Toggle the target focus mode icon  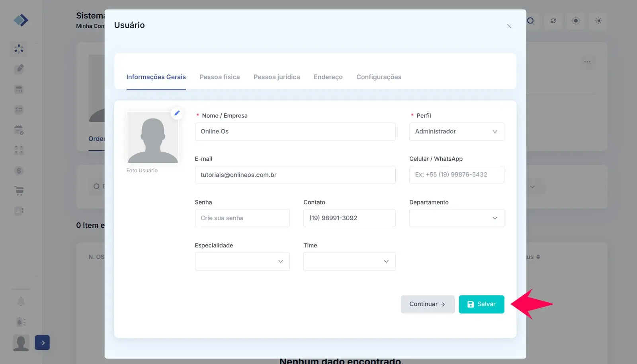pyautogui.click(x=575, y=21)
